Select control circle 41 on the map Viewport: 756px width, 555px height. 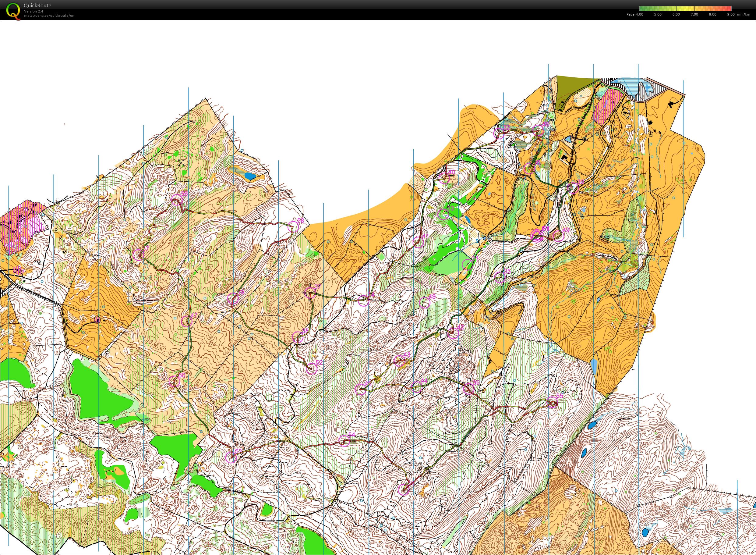point(418,242)
